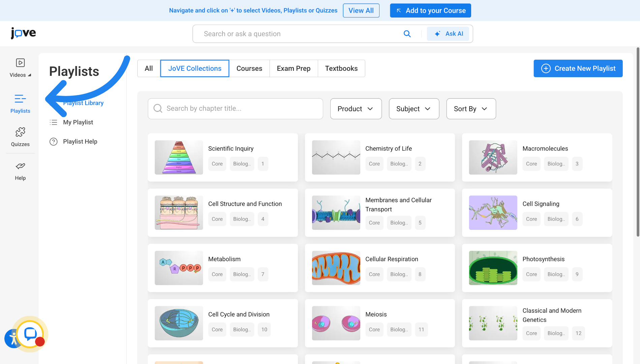Image resolution: width=640 pixels, height=364 pixels.
Task: Click the Cellular Respiration title
Action: pos(392,259)
